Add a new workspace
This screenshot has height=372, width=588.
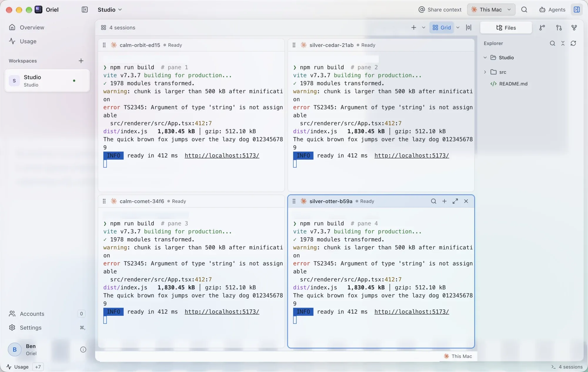pyautogui.click(x=81, y=61)
